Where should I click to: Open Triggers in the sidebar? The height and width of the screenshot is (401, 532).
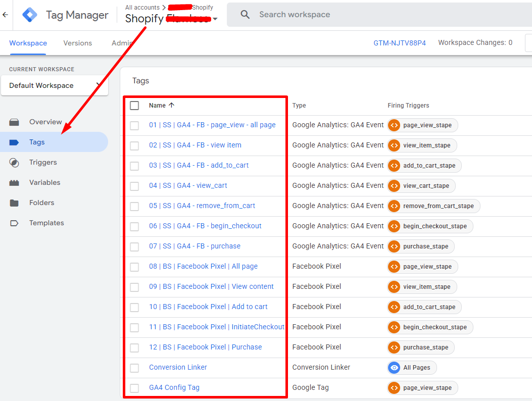43,162
